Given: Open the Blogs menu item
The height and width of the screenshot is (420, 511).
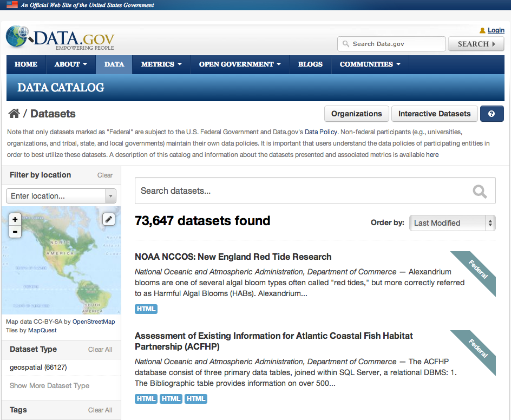Looking at the screenshot, I should (x=310, y=64).
